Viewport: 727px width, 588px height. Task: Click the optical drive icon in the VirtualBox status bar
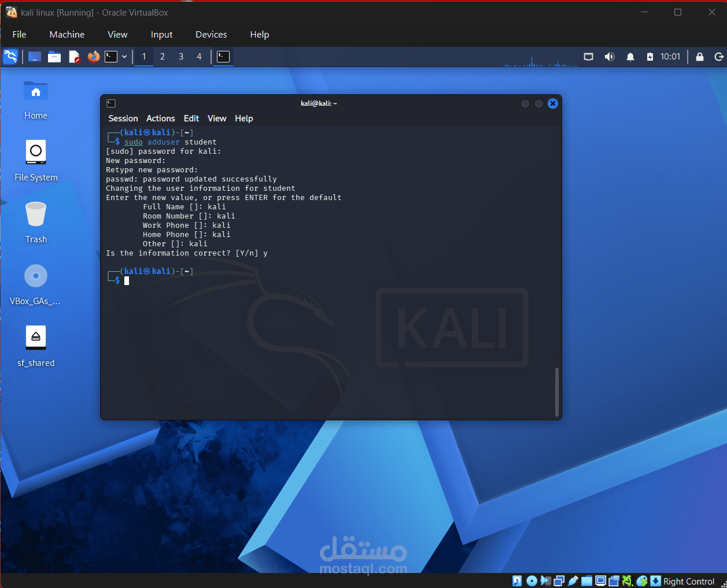tap(532, 581)
